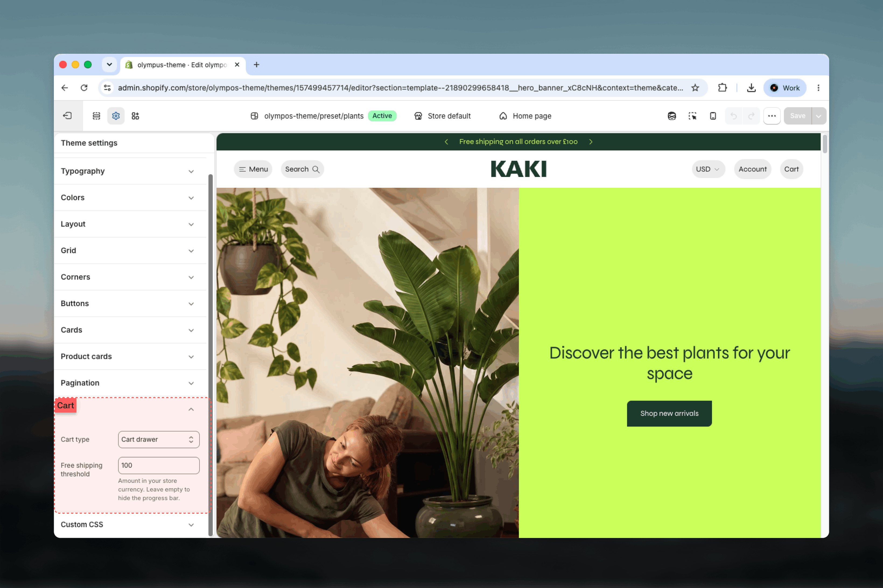Screen dimensions: 883x588
Task: Expand the Pagination settings section
Action: click(130, 383)
